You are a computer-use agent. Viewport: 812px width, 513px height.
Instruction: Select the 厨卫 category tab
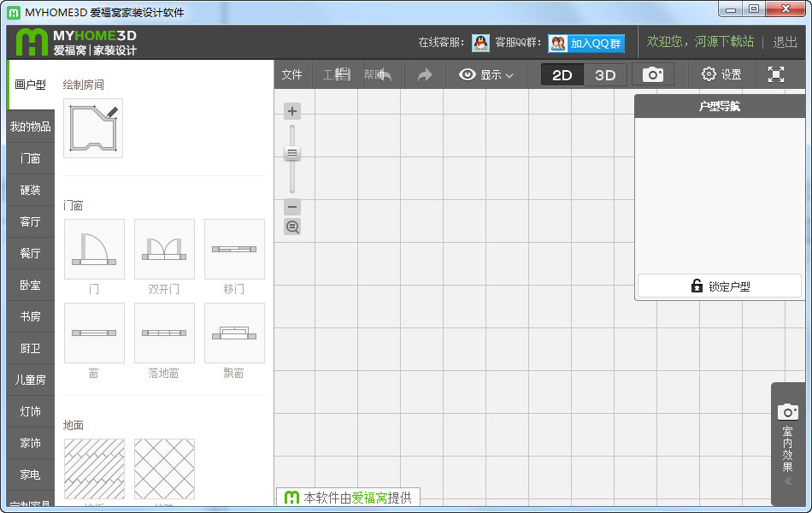[x=31, y=348]
